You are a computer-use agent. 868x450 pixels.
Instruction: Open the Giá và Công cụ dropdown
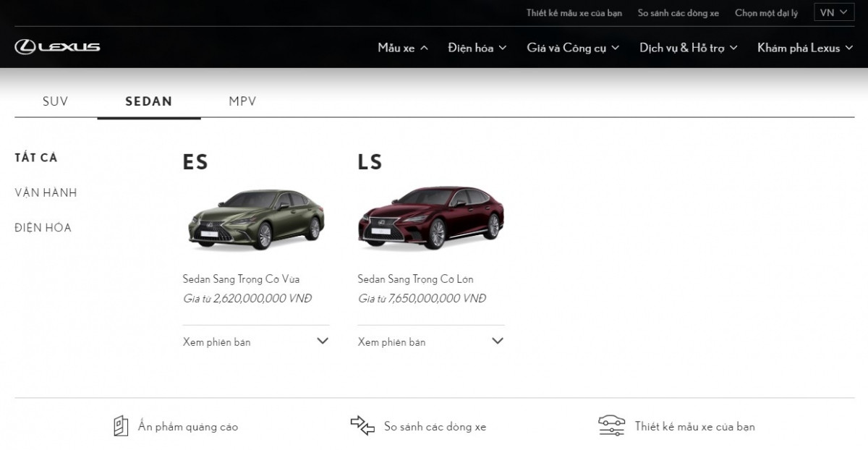(x=572, y=48)
